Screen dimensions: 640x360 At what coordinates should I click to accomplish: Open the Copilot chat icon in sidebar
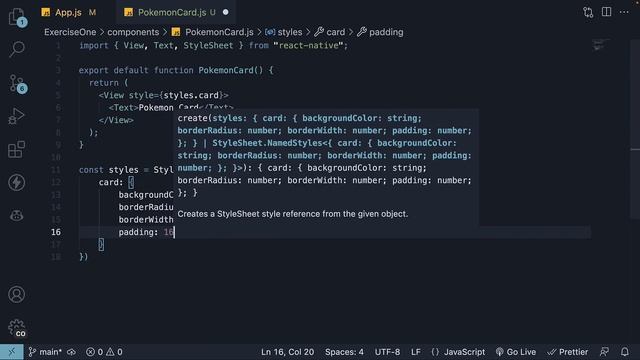click(x=16, y=216)
